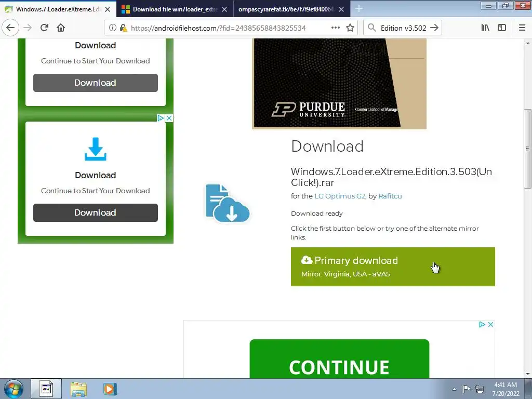Click the file cloud download icon
The height and width of the screenshot is (399, 532).
[x=228, y=203]
